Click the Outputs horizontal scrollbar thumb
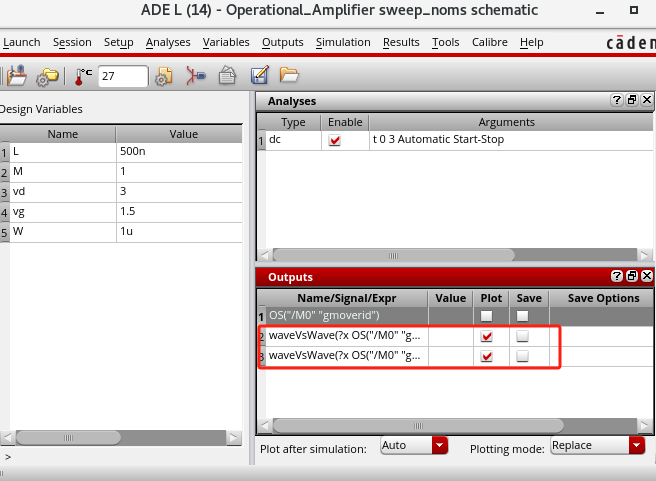This screenshot has width=656, height=481. [418, 426]
